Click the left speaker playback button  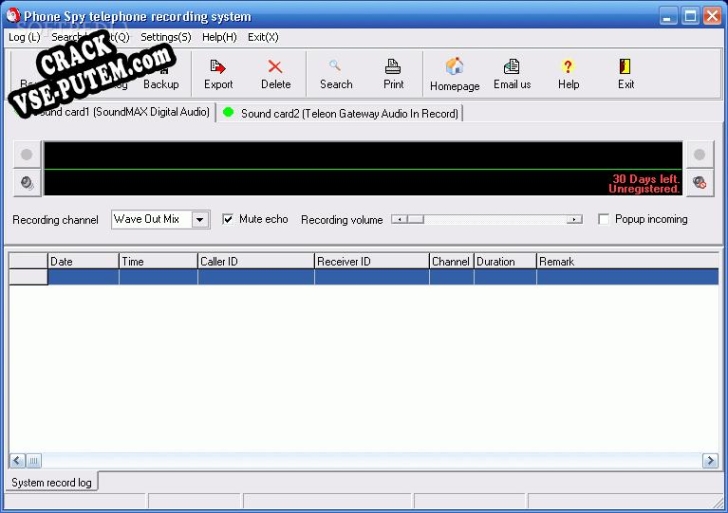point(27,182)
